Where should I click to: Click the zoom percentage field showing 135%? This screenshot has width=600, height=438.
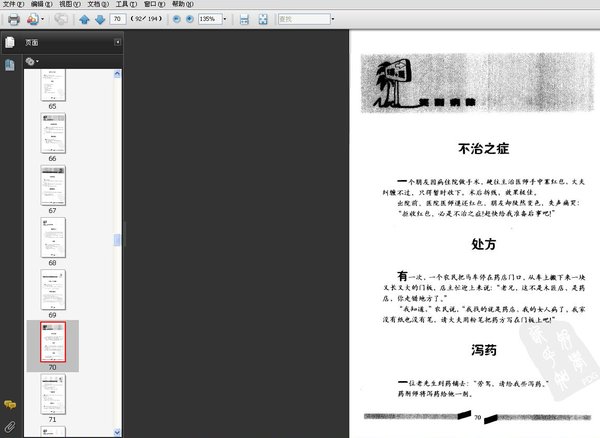(210, 19)
